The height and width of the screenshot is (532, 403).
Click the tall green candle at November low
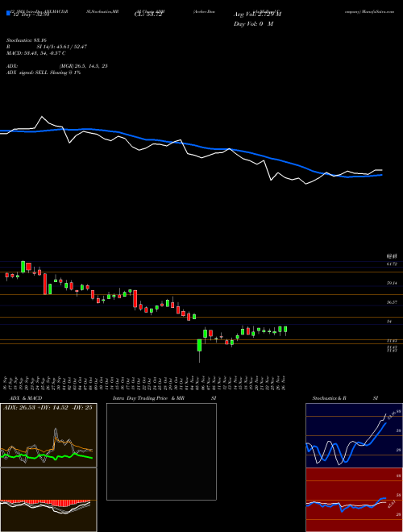coord(199,346)
